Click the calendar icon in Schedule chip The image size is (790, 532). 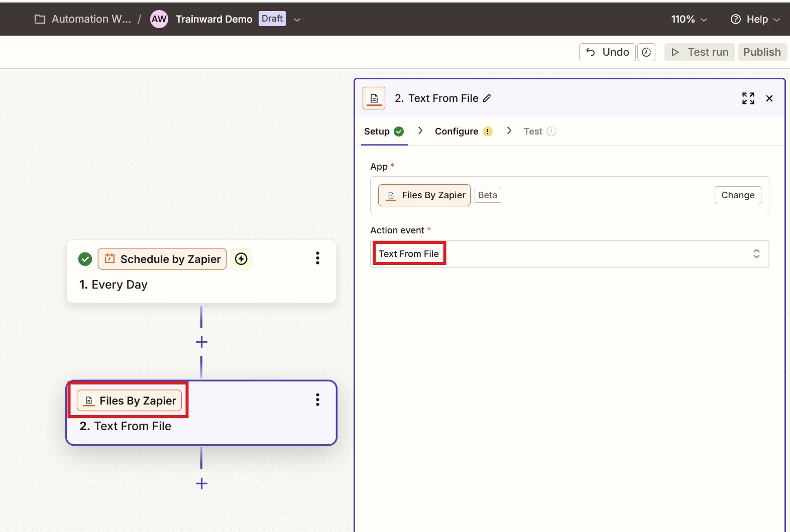pos(109,258)
